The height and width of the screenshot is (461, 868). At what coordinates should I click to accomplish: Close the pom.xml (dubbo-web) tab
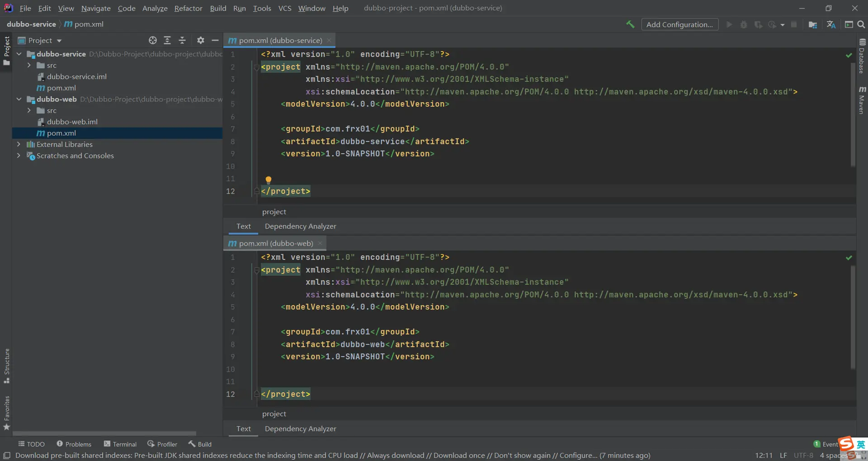coord(320,243)
